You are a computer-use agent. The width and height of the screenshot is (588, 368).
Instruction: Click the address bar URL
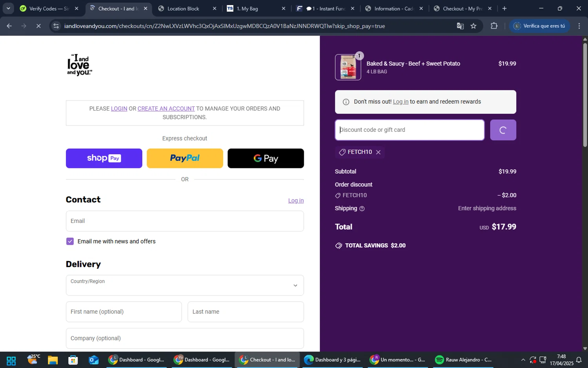225,26
